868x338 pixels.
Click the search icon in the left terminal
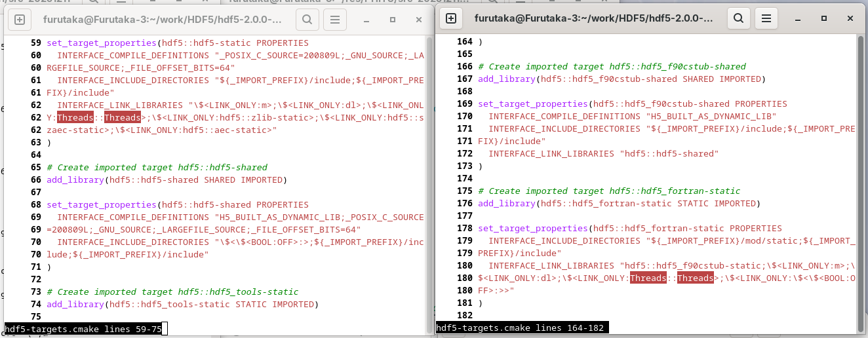click(306, 20)
